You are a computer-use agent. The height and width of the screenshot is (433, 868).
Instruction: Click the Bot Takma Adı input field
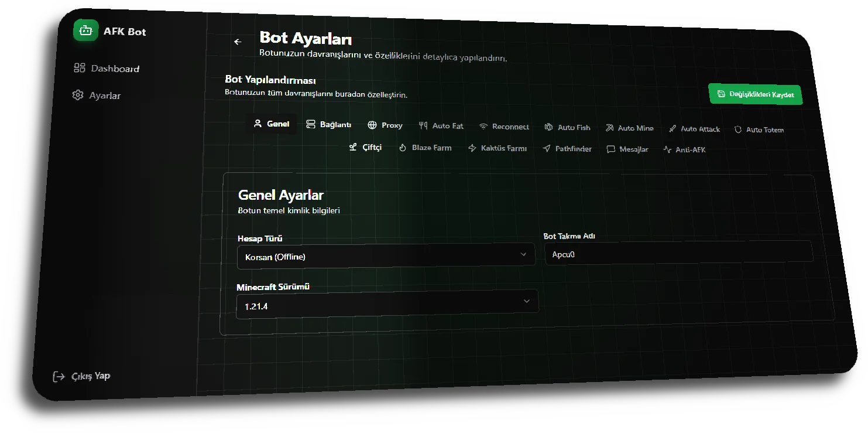click(x=679, y=253)
